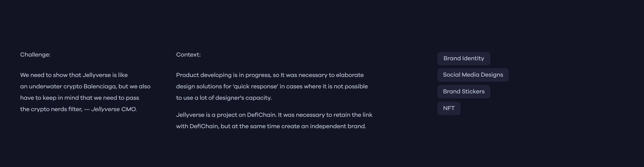The height and width of the screenshot is (167, 644).
Task: Open the Brand Stickers tag
Action: [464, 92]
